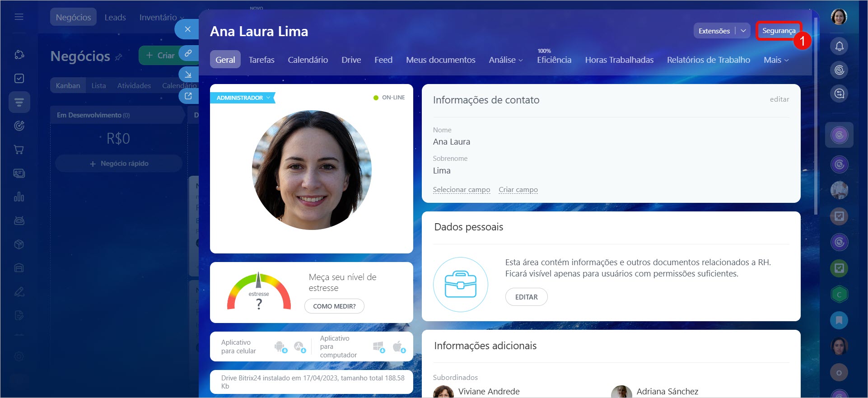Download the Windows desktop app icon
This screenshot has width=868, height=398.
[x=378, y=346]
